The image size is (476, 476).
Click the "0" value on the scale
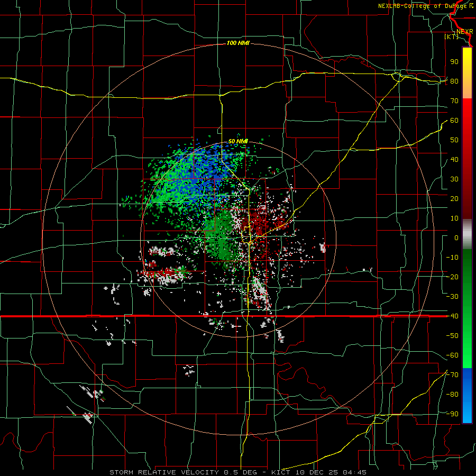click(x=456, y=238)
